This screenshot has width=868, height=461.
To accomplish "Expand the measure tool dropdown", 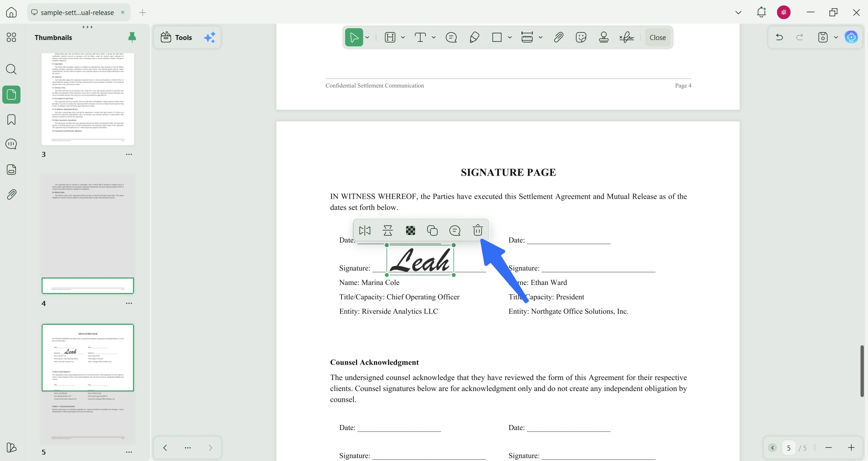I will tap(541, 37).
